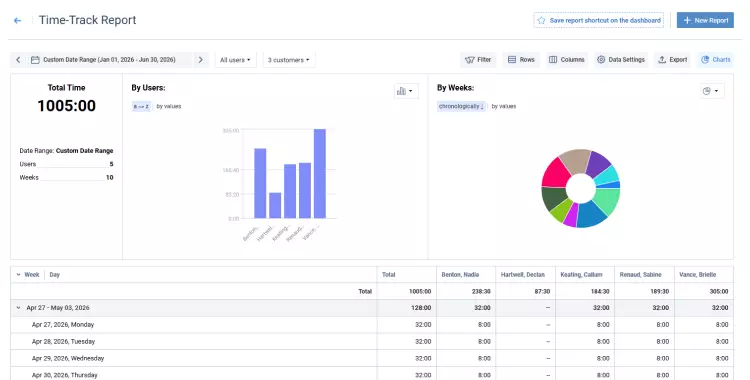Select the Apr 27, 2026, Monday row
The width and height of the screenshot is (750, 380).
pos(372,324)
